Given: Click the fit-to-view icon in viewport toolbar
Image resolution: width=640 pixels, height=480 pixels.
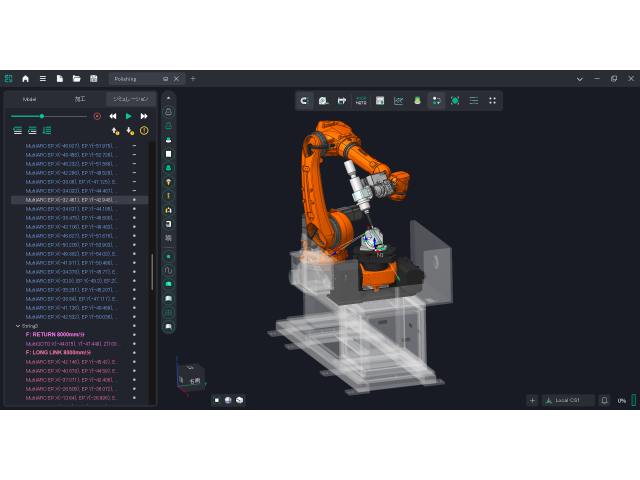Looking at the screenshot, I should click(455, 100).
